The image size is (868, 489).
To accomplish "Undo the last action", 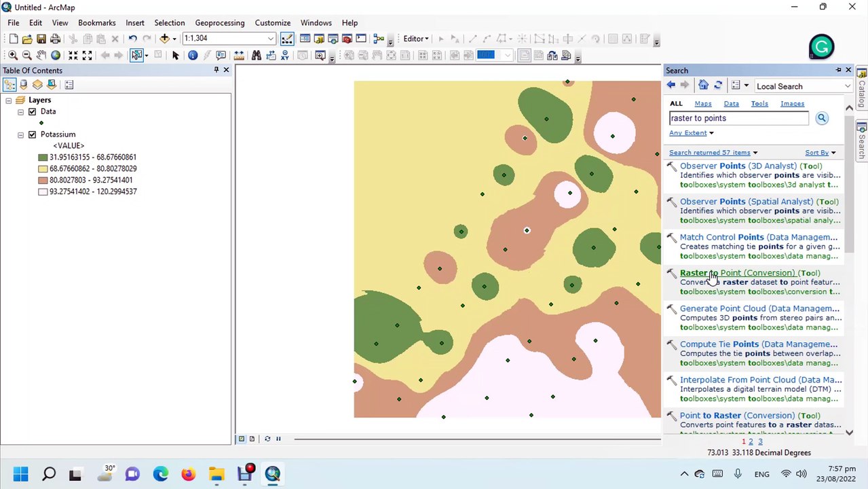I will pyautogui.click(x=132, y=39).
